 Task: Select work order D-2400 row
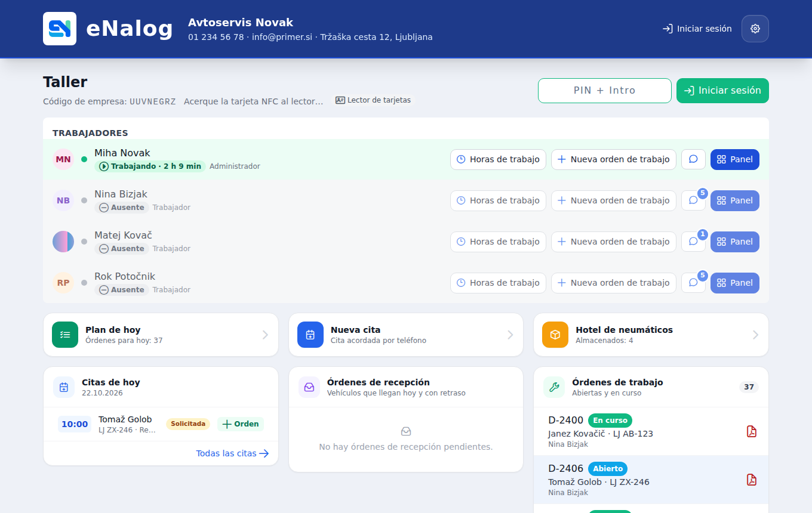tap(651, 431)
